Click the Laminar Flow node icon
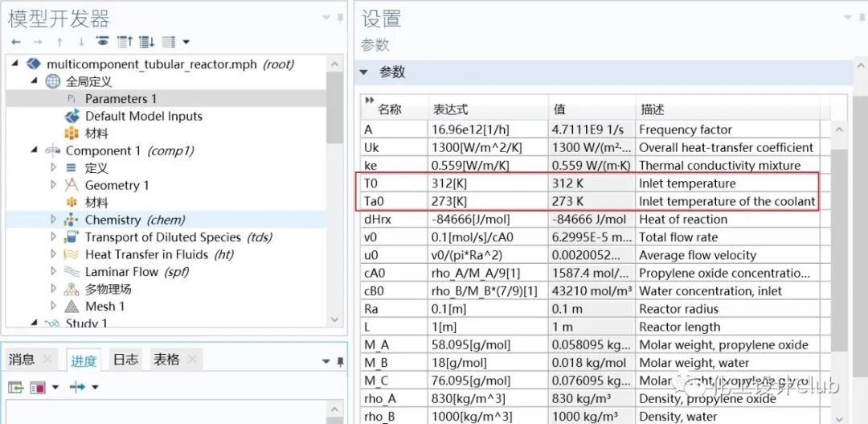This screenshot has width=868, height=424. tap(72, 272)
